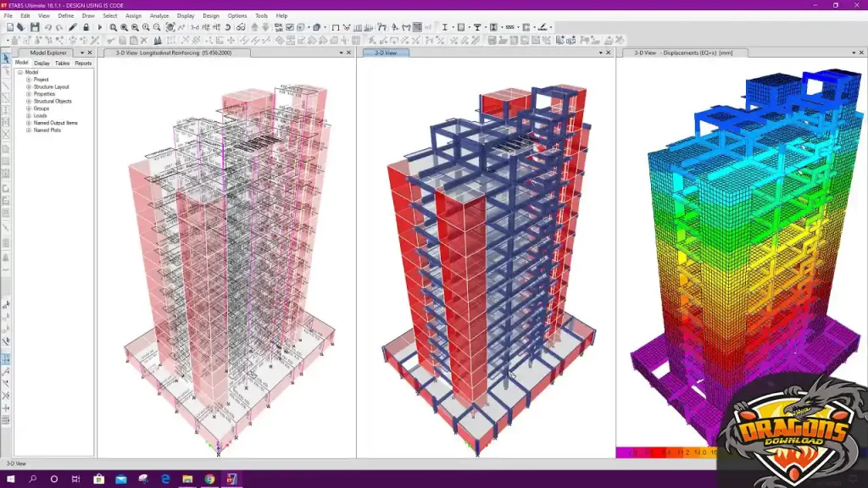Toggle the checkbox display options icon
The image size is (868, 488).
tap(290, 27)
